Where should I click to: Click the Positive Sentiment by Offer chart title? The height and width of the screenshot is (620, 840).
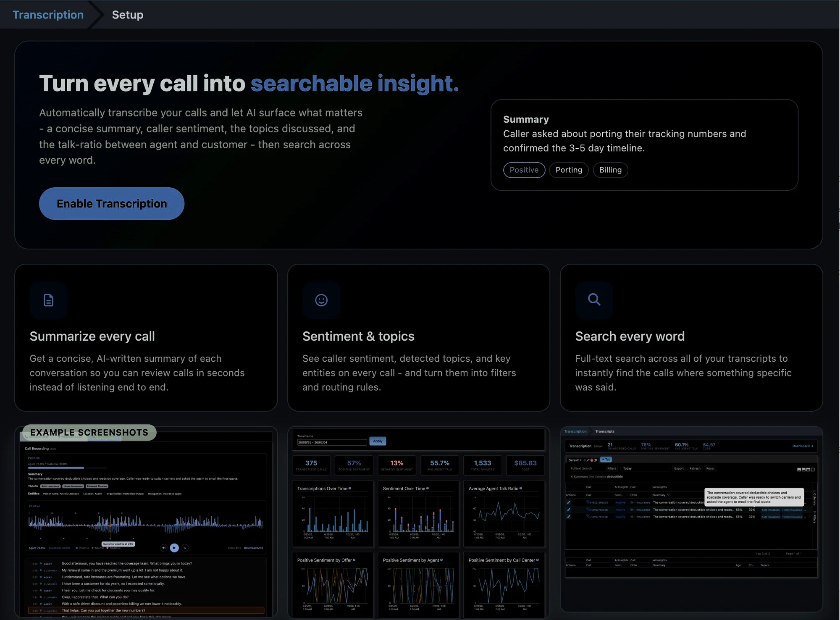click(x=324, y=560)
